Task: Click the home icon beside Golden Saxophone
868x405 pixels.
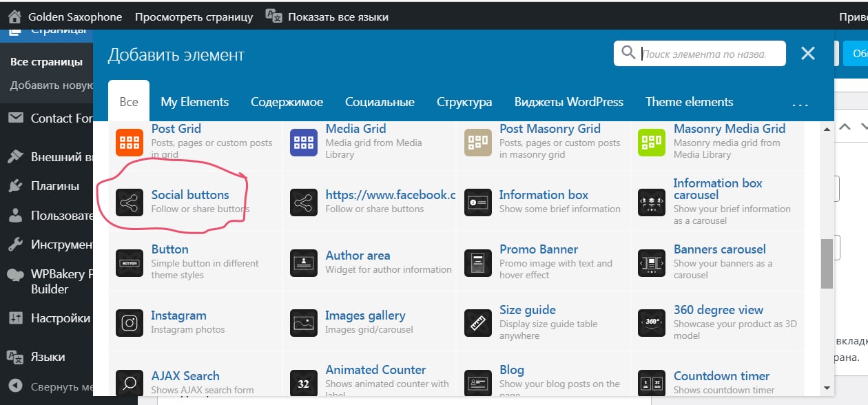Action: coord(14,16)
